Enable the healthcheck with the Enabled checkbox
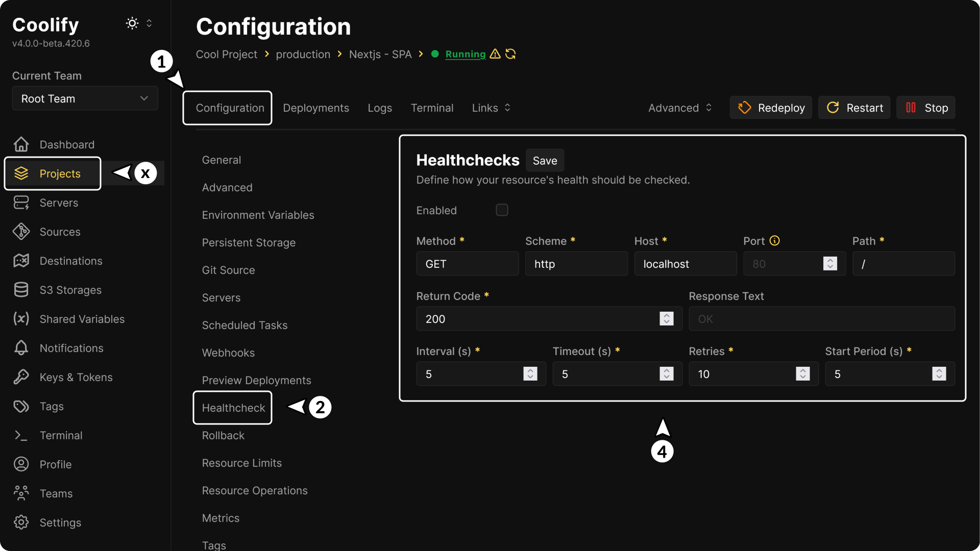This screenshot has height=551, width=980. (502, 210)
